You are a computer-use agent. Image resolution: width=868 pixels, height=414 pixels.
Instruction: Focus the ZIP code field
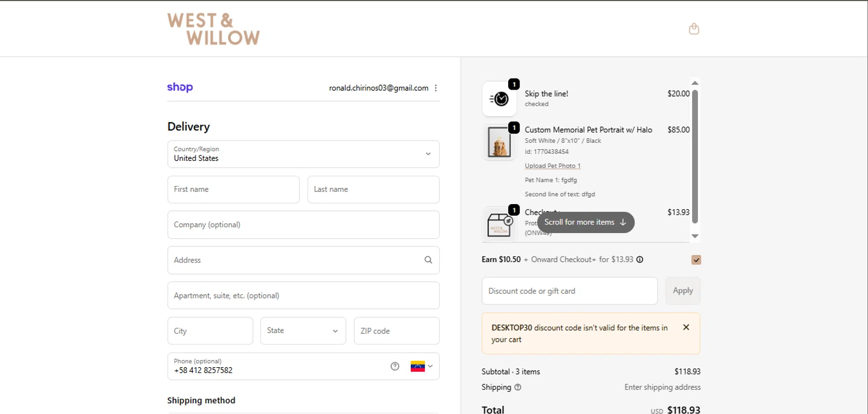(x=396, y=331)
